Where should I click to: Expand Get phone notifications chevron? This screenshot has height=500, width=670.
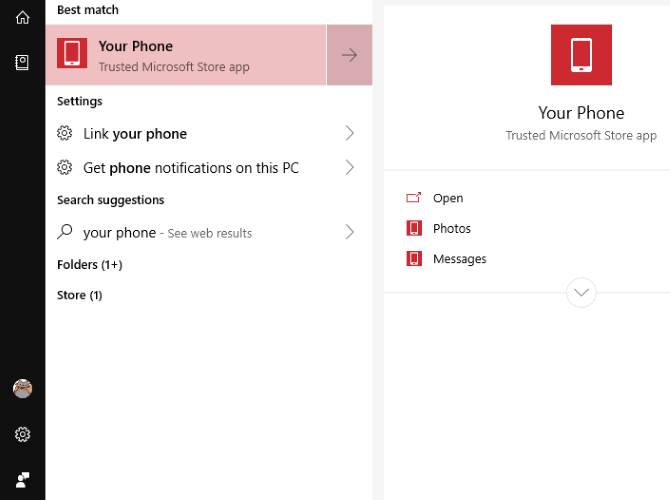pyautogui.click(x=350, y=167)
